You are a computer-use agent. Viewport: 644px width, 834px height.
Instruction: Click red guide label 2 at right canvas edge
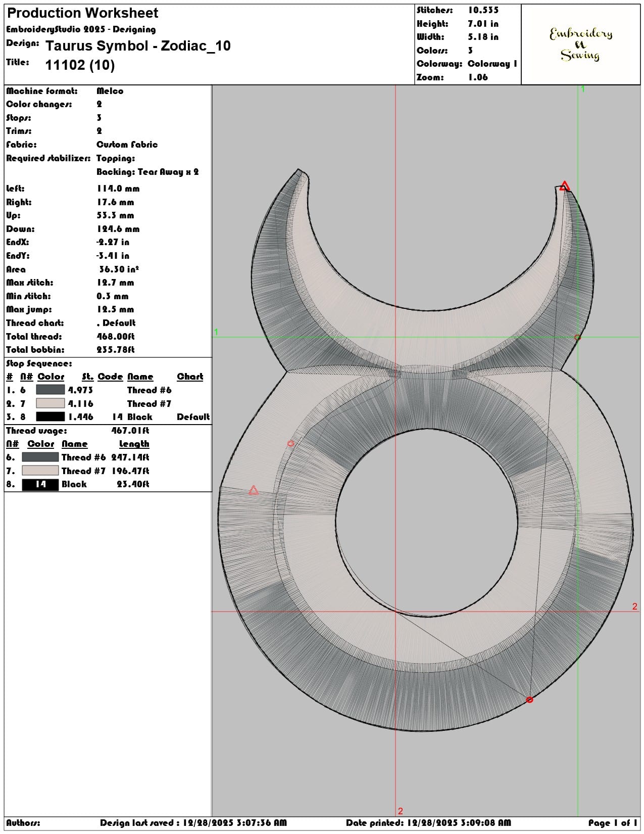point(635,607)
